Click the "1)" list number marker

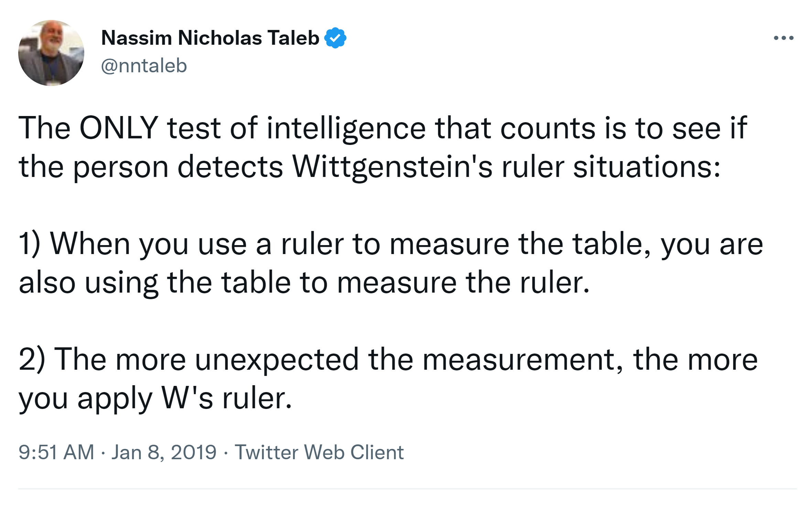pos(29,244)
